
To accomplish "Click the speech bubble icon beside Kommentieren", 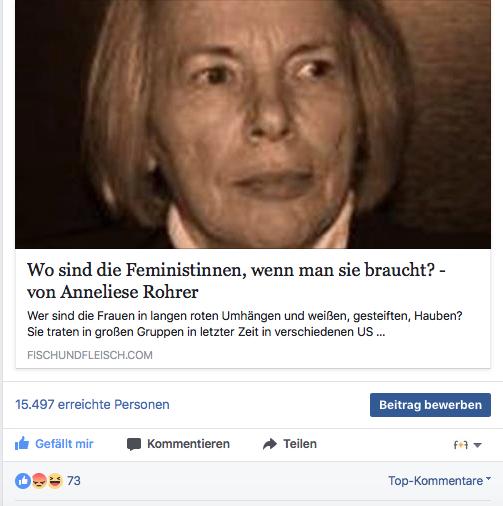I will tap(134, 444).
